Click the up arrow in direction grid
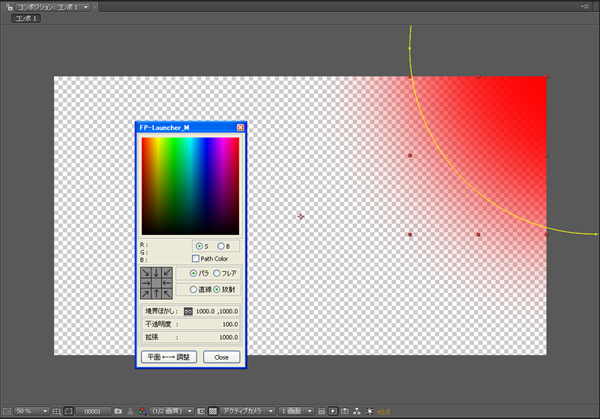The width and height of the screenshot is (600, 419). [156, 294]
